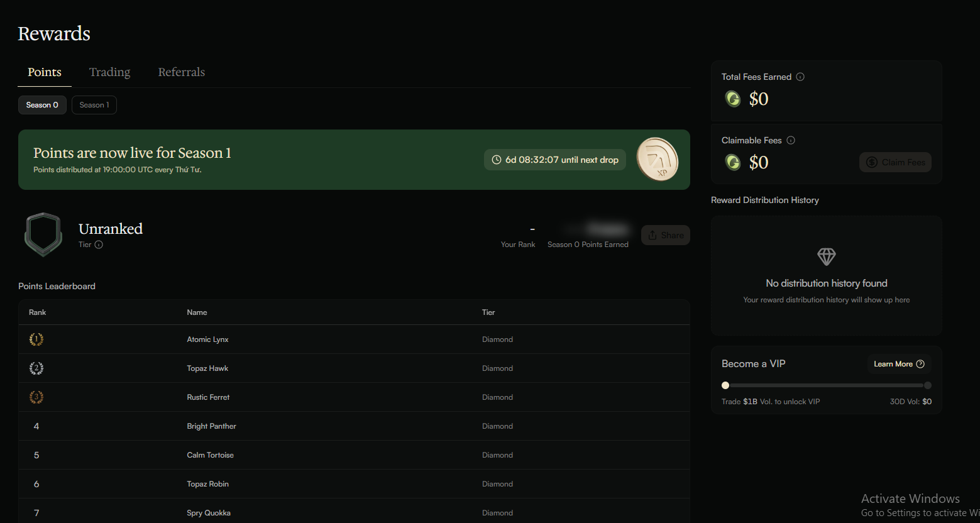980x523 pixels.
Task: Click the Name column header
Action: [x=197, y=312]
